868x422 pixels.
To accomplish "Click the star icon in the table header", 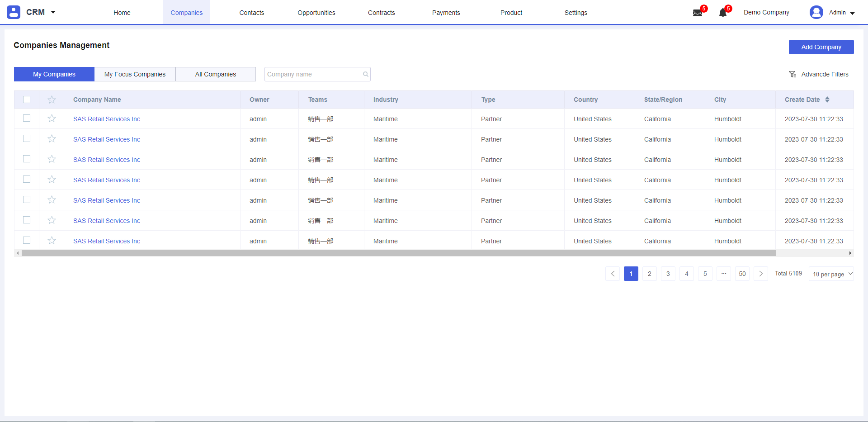I will (52, 100).
